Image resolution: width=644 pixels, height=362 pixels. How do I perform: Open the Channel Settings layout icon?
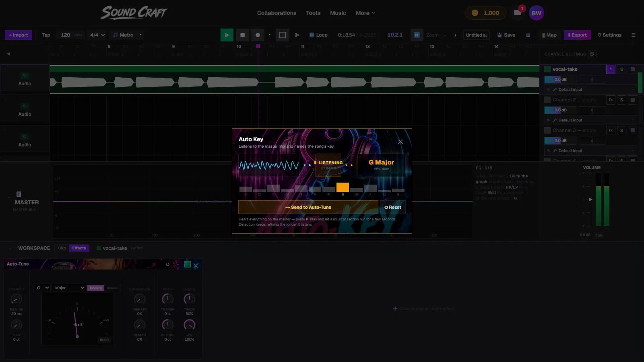(x=592, y=54)
